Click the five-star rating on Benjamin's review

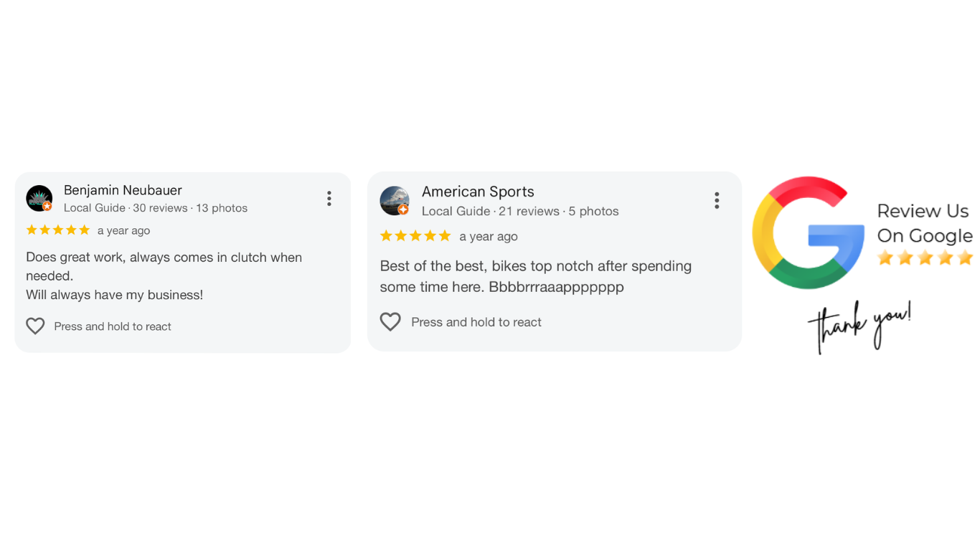(x=58, y=230)
